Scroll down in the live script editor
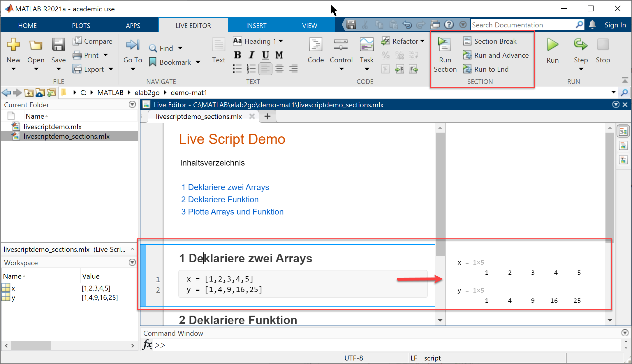 coord(440,321)
